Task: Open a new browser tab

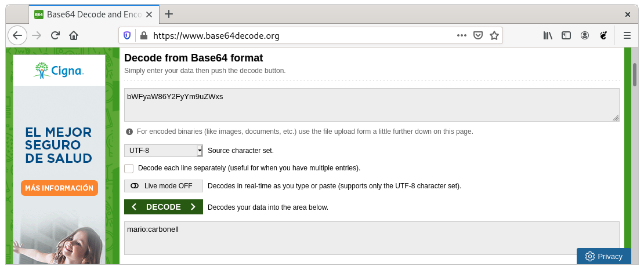Action: coord(169,14)
